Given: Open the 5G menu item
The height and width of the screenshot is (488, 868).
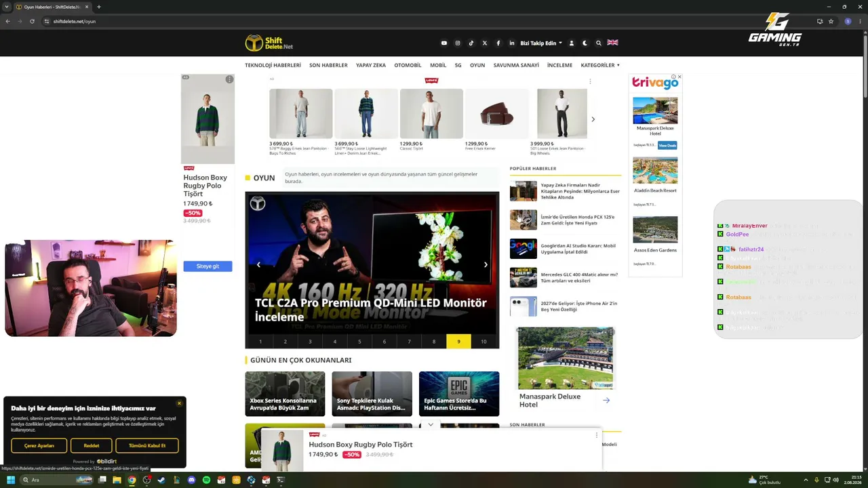Looking at the screenshot, I should click(458, 65).
